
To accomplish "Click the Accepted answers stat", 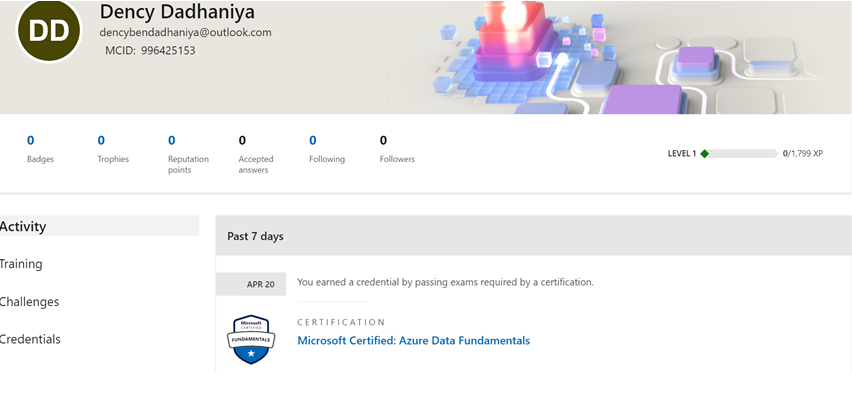I will tap(256, 155).
